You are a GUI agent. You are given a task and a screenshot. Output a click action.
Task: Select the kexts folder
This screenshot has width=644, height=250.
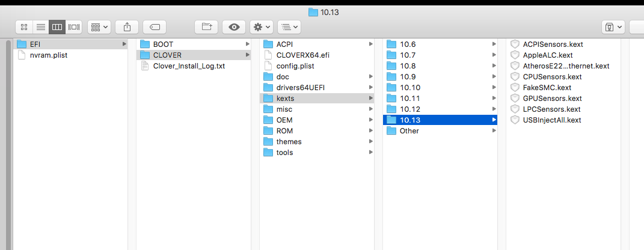317,98
